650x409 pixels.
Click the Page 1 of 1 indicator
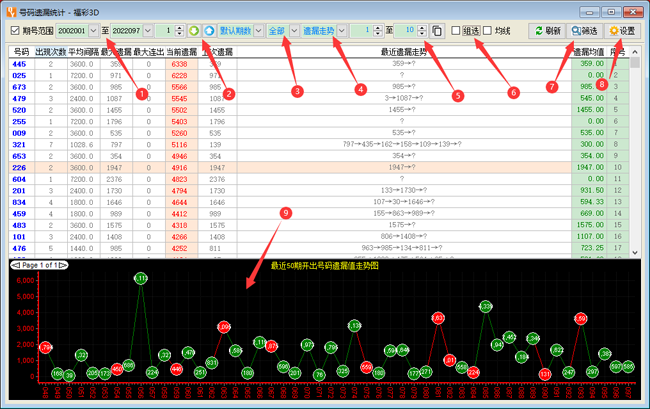pyautogui.click(x=39, y=265)
